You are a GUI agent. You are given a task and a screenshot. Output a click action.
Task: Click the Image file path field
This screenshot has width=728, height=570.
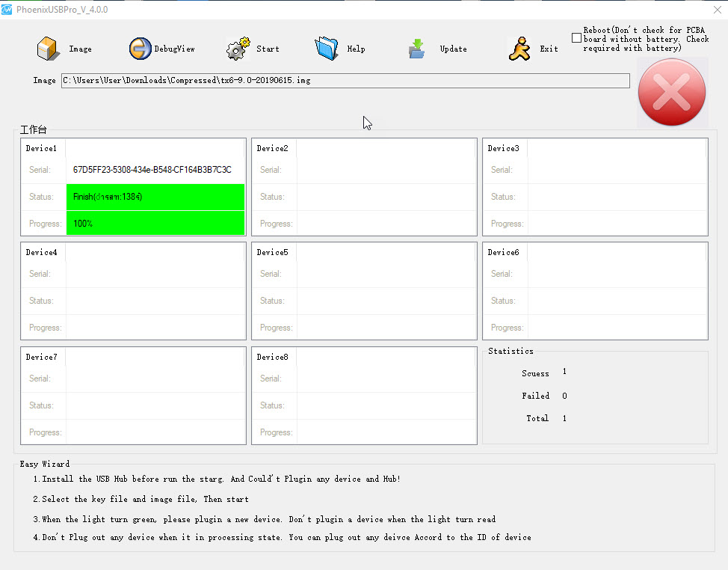345,80
